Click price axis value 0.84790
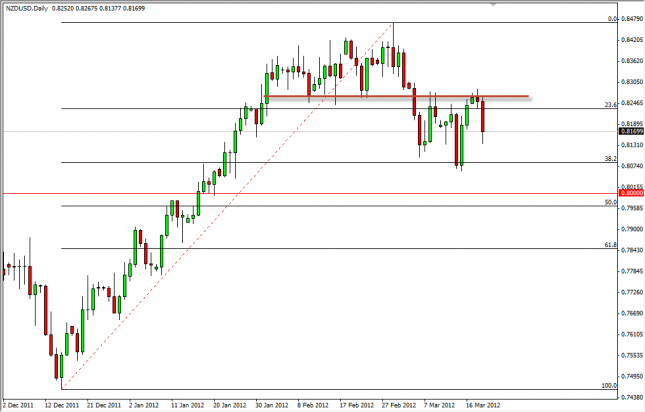The image size is (645, 412). [x=632, y=19]
